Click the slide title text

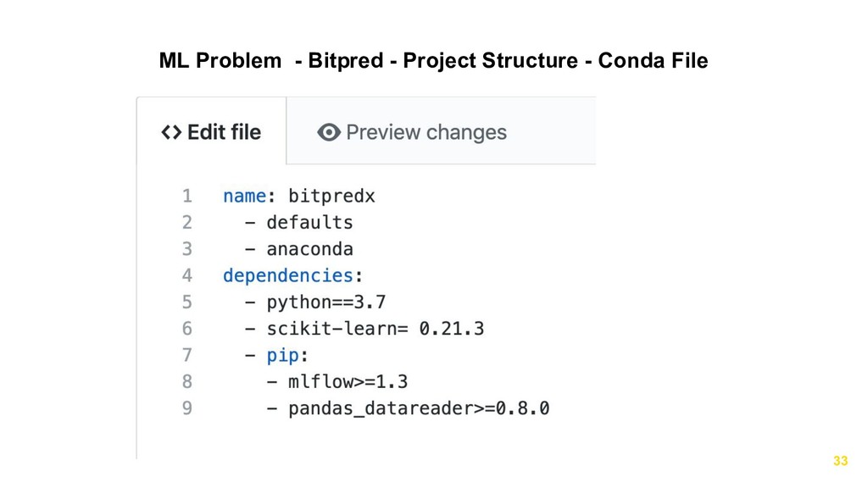tap(433, 60)
